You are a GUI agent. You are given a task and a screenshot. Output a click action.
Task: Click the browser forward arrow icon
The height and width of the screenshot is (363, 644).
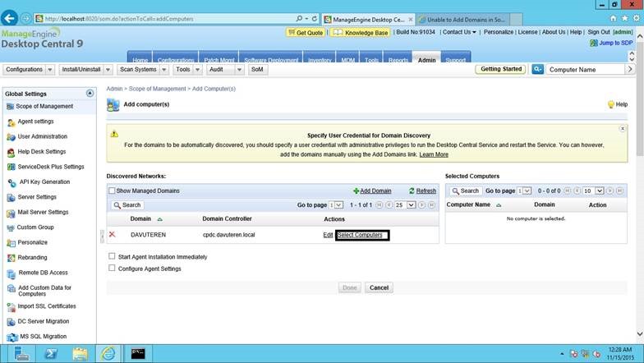click(25, 18)
